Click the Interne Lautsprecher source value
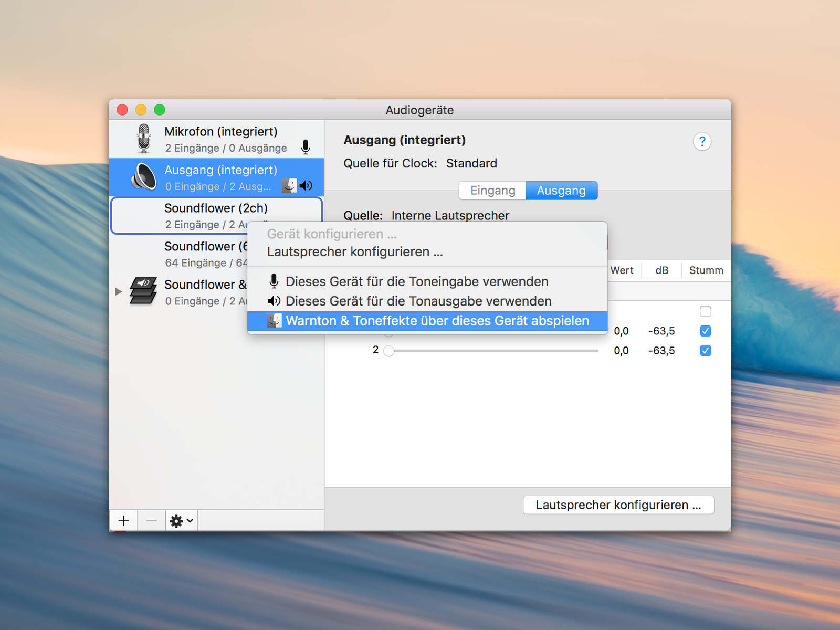Viewport: 840px width, 630px height. coord(450,215)
